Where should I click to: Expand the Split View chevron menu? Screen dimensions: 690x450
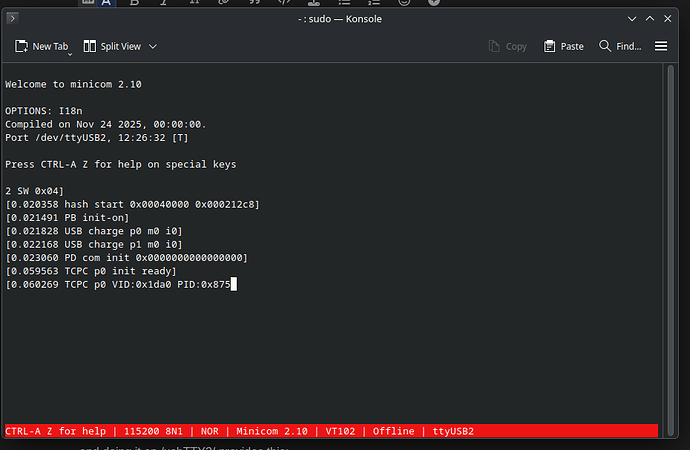[153, 46]
